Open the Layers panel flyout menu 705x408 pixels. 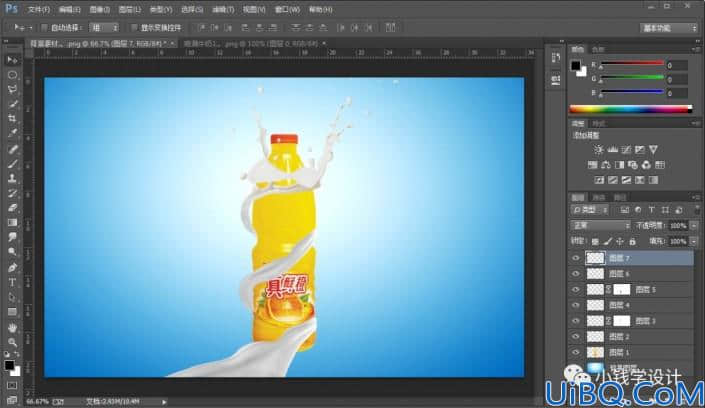[696, 197]
